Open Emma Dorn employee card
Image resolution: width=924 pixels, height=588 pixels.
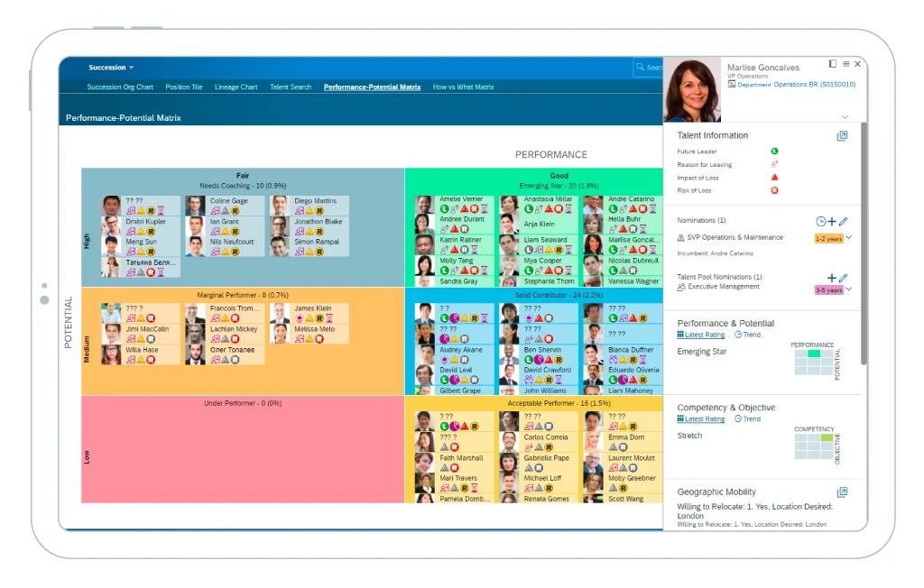623,442
